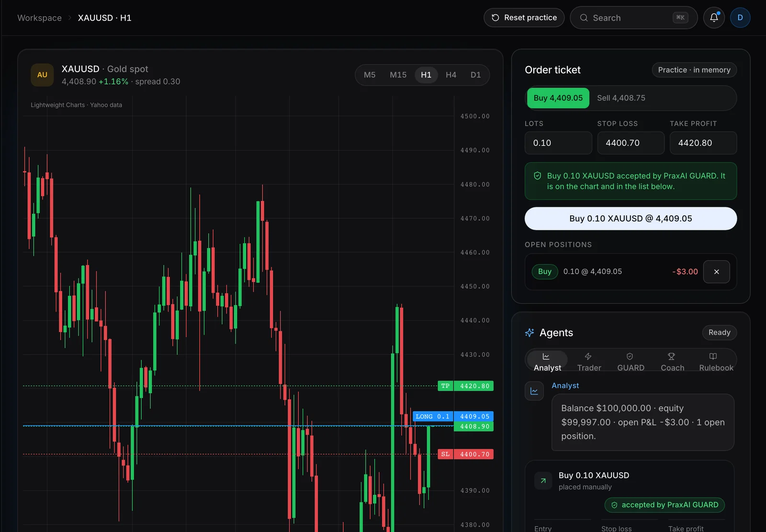Click the spread 0.30 text
Screen dimensions: 766x532
point(158,81)
